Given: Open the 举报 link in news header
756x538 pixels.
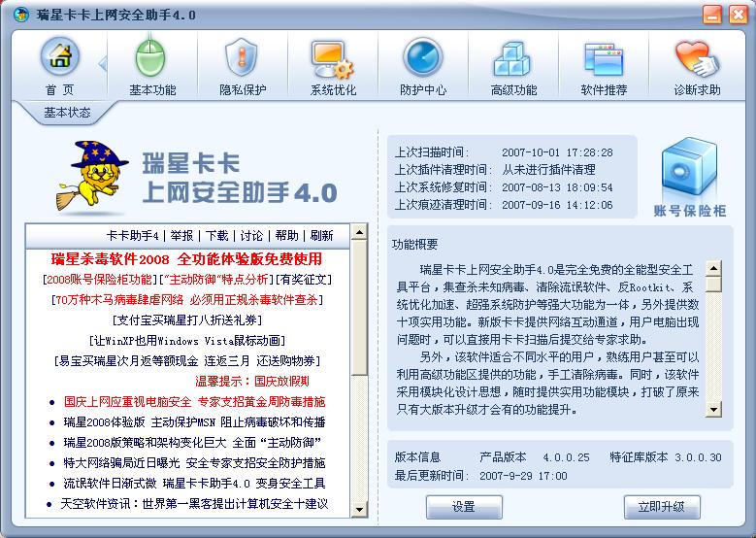Looking at the screenshot, I should coord(181,236).
